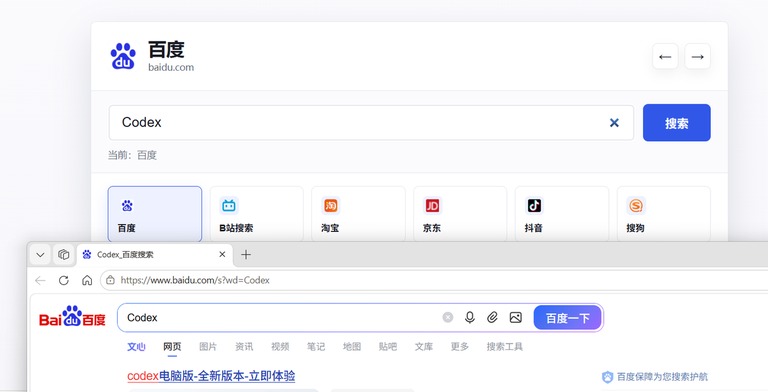This screenshot has height=392, width=768.
Task: Start voice search with microphone icon
Action: 470,318
